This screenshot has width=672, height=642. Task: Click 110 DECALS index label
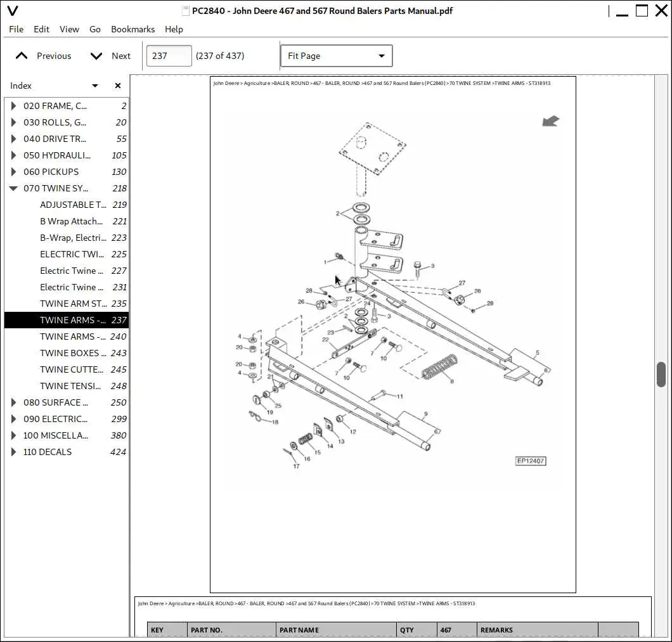tap(48, 452)
